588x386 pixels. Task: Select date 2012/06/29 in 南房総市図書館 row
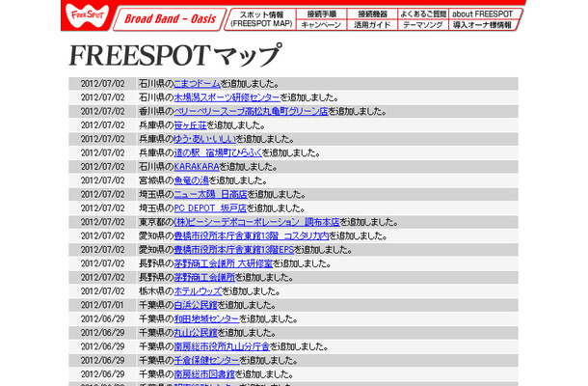pyautogui.click(x=103, y=374)
